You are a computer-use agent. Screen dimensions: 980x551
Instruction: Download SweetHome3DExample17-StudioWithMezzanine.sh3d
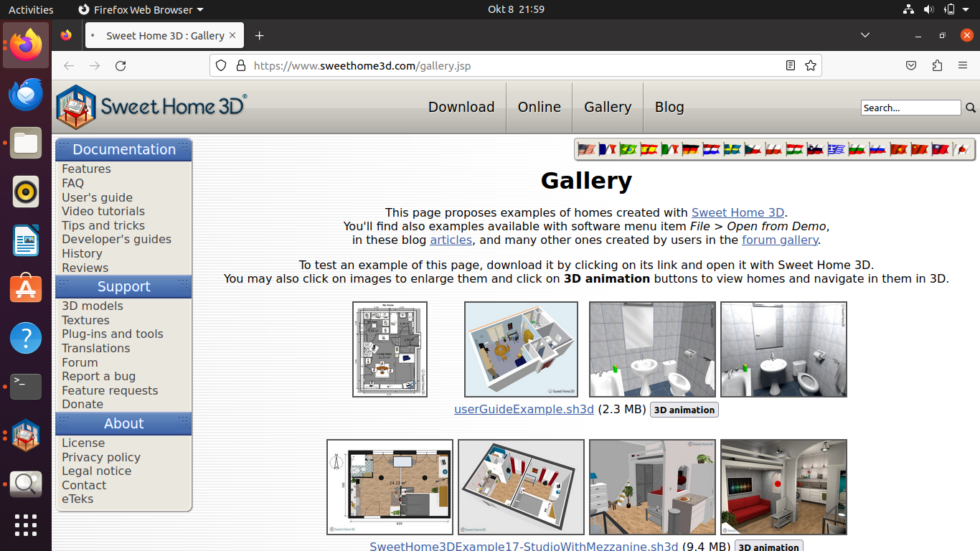coord(524,546)
